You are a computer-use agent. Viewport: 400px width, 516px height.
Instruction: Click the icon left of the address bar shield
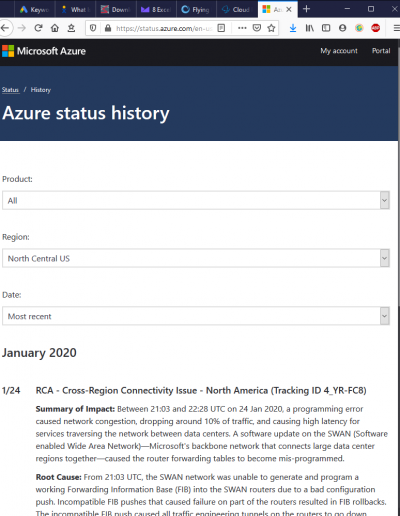[x=71, y=28]
